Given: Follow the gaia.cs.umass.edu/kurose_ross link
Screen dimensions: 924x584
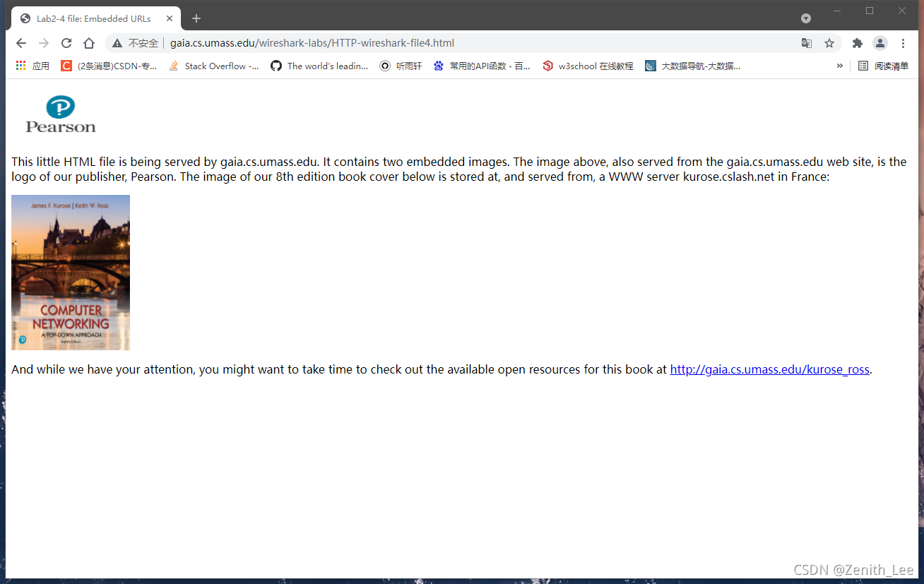Looking at the screenshot, I should point(769,369).
